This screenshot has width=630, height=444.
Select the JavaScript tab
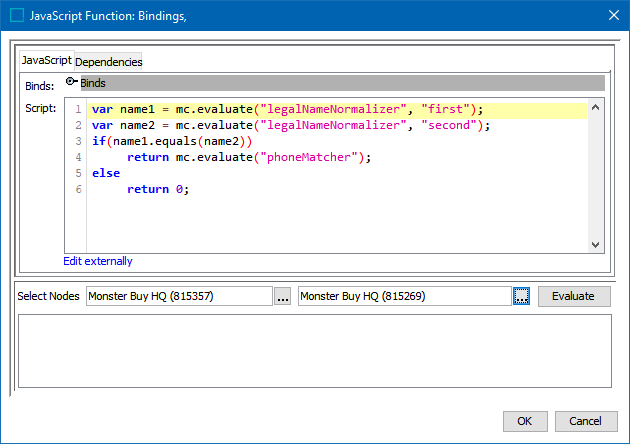[47, 61]
